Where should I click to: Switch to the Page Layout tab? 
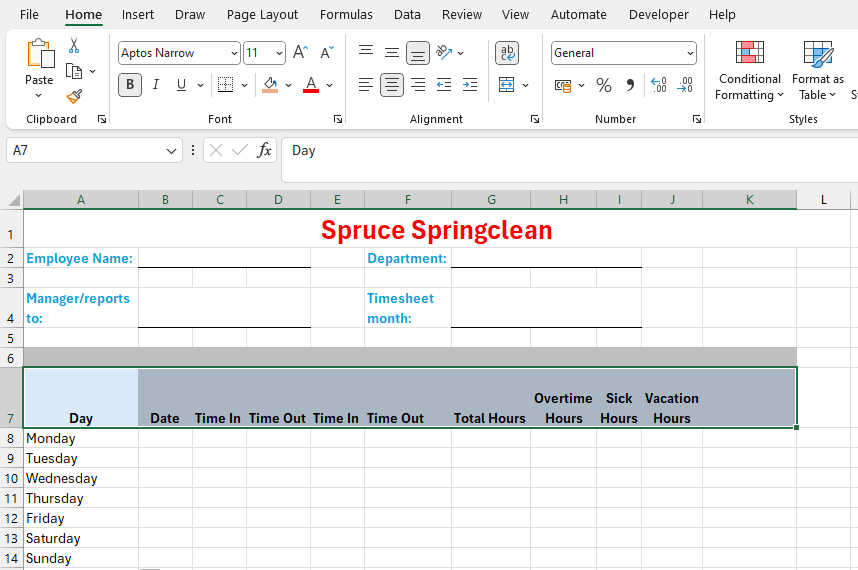tap(262, 14)
